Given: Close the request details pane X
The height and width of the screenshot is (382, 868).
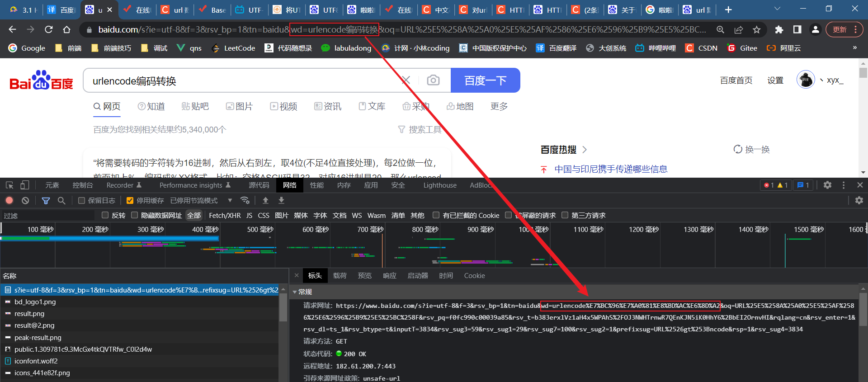Looking at the screenshot, I should coord(297,275).
